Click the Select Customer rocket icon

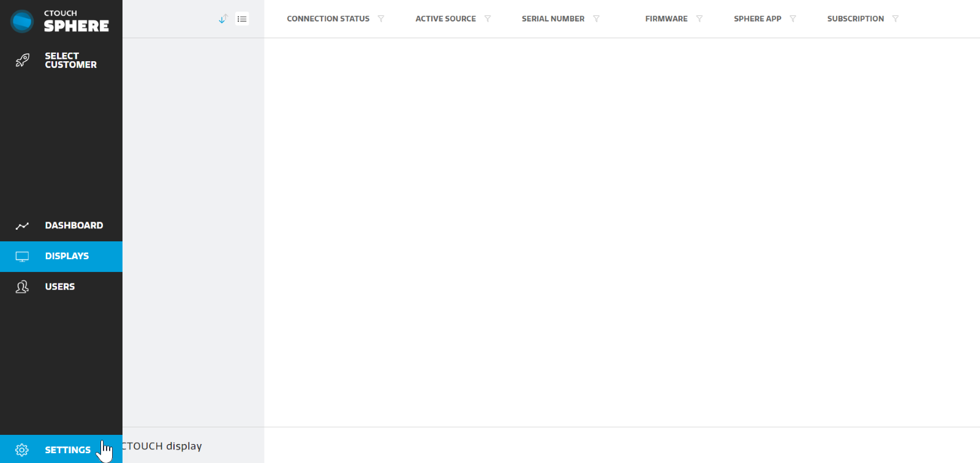[23, 60]
